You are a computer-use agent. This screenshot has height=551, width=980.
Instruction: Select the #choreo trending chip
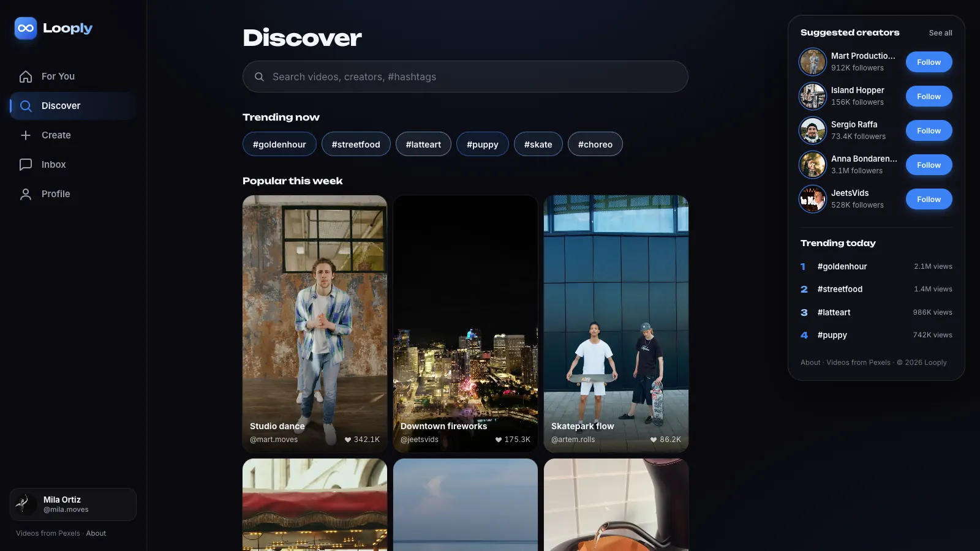pos(595,144)
